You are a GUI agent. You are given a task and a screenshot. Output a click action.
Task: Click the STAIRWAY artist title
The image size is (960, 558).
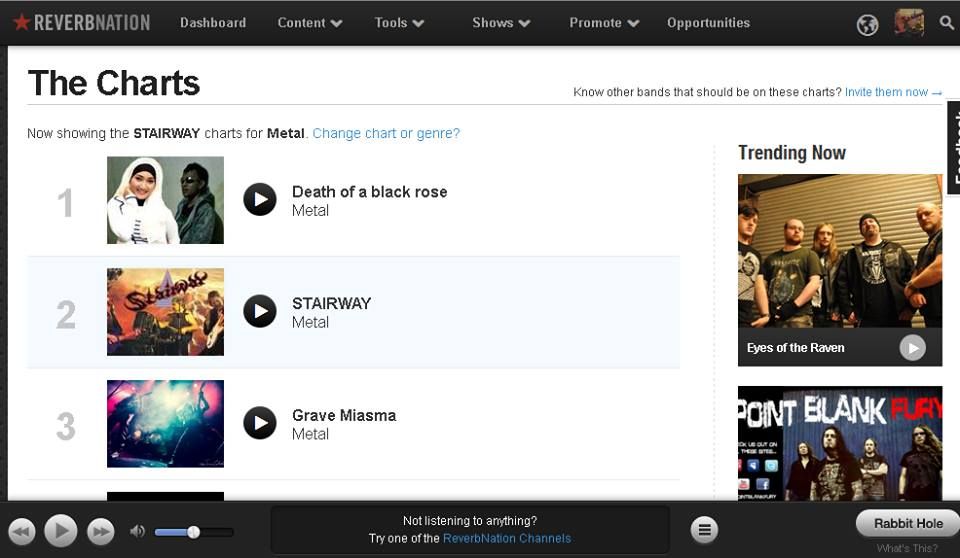(x=331, y=303)
